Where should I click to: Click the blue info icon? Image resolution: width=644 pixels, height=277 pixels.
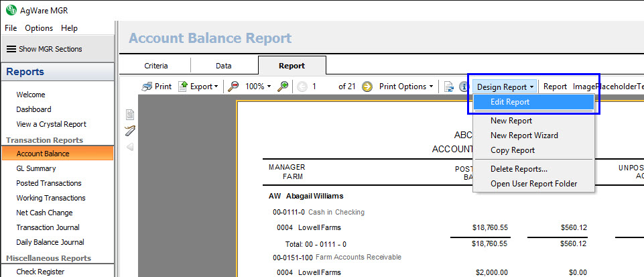[462, 87]
